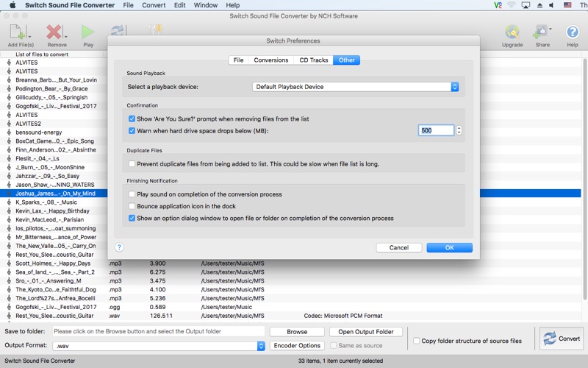Viewport: 588px width, 368px height.
Task: Toggle the Same as source checkbox
Action: click(333, 345)
